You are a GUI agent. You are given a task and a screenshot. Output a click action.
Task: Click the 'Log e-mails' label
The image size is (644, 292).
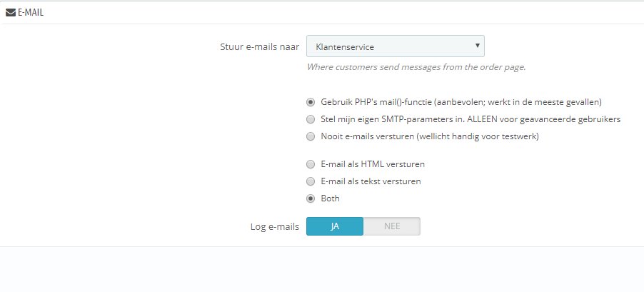coord(274,226)
